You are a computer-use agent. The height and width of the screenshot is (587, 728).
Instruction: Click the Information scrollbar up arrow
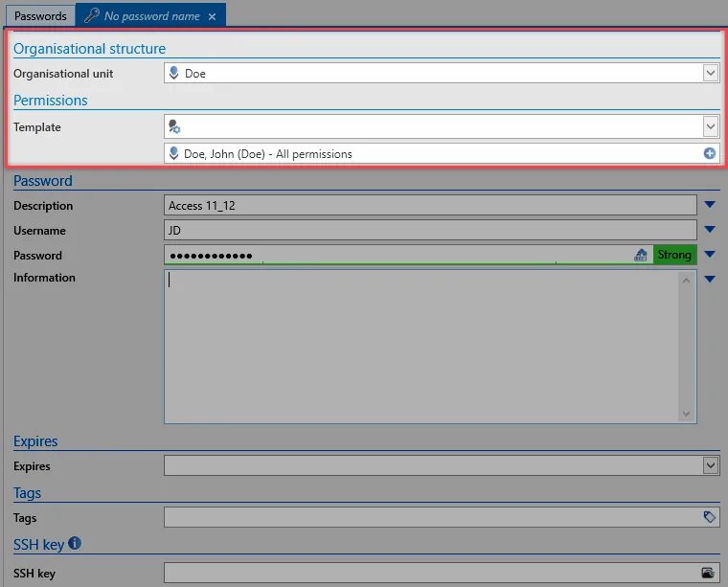click(x=686, y=281)
